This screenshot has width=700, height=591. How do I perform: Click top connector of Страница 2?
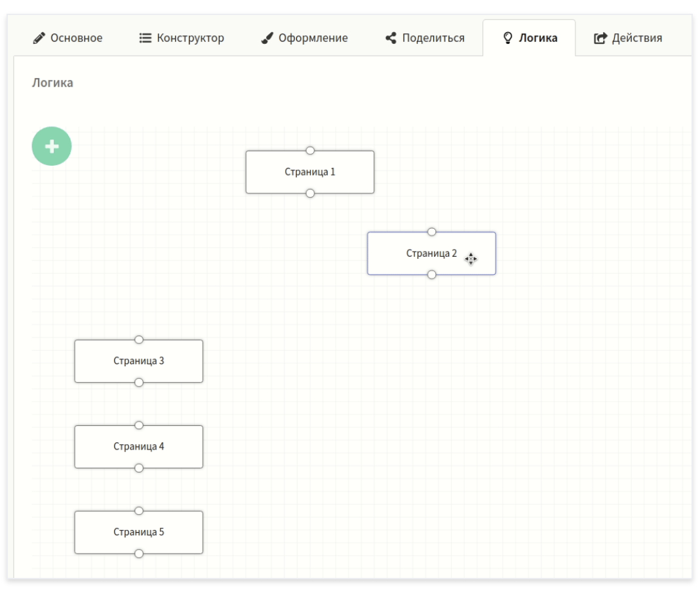click(431, 232)
